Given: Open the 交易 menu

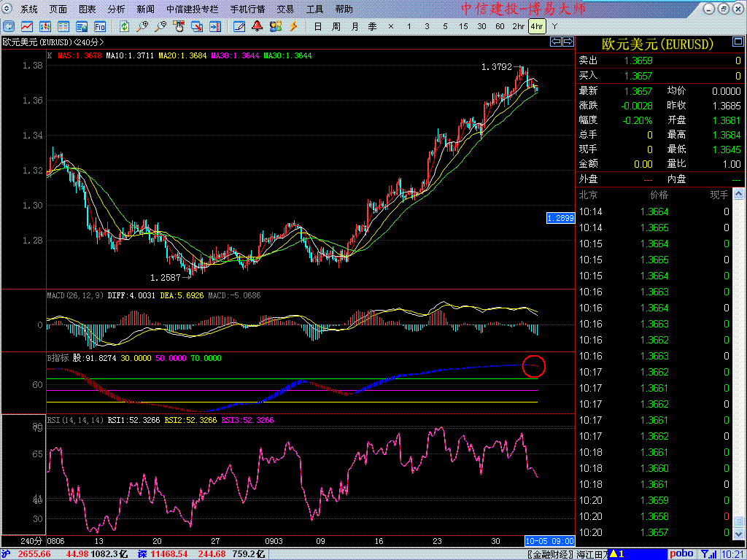Looking at the screenshot, I should (x=285, y=9).
